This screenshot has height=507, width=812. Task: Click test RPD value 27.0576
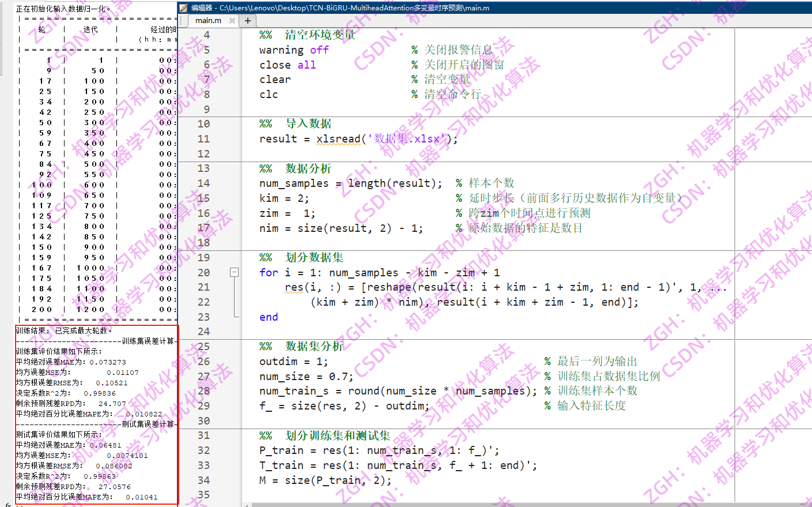click(115, 487)
